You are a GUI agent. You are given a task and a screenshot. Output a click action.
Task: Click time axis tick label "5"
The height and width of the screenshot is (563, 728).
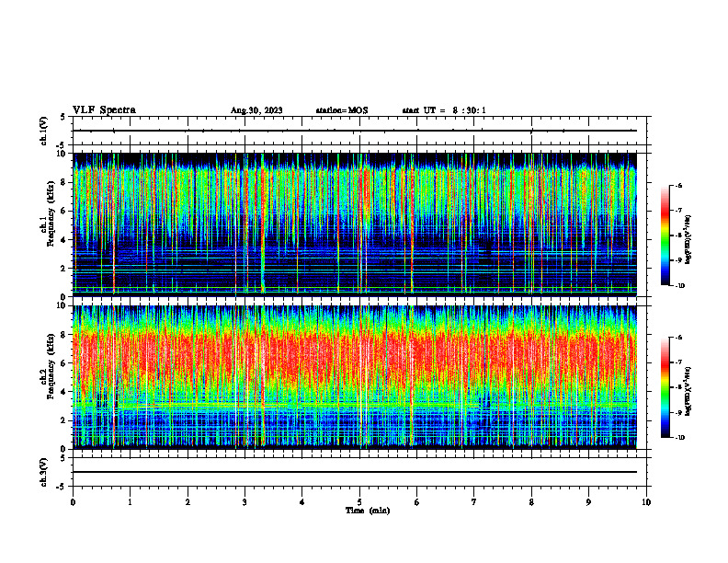359,502
